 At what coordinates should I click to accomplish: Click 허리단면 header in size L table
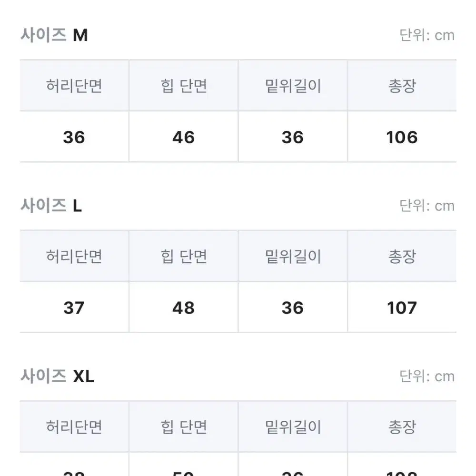tap(74, 256)
